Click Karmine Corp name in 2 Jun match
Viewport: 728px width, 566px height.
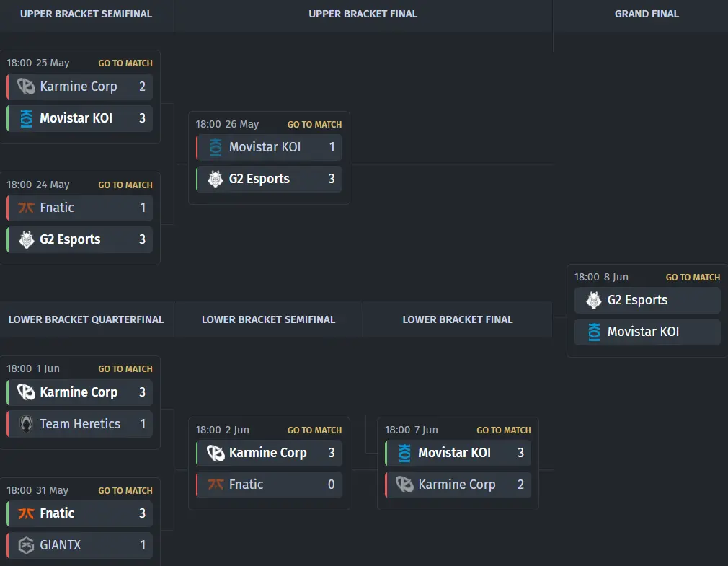(x=268, y=454)
